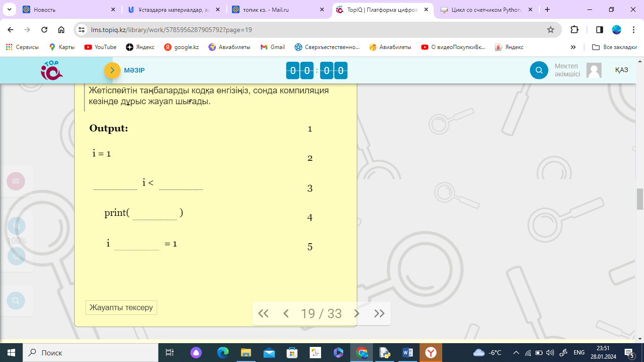Zoom out using left sidebar magnifier minus
The height and width of the screenshot is (362, 644).
pyautogui.click(x=17, y=256)
